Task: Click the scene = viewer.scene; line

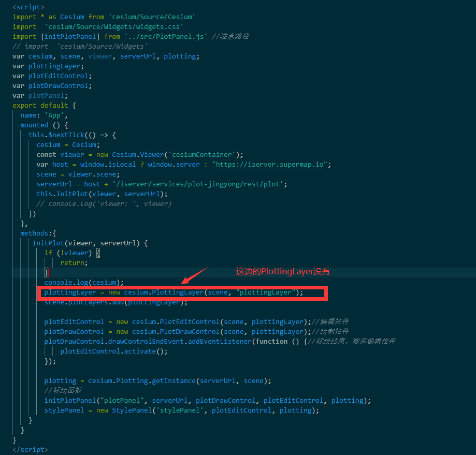Action: point(78,174)
